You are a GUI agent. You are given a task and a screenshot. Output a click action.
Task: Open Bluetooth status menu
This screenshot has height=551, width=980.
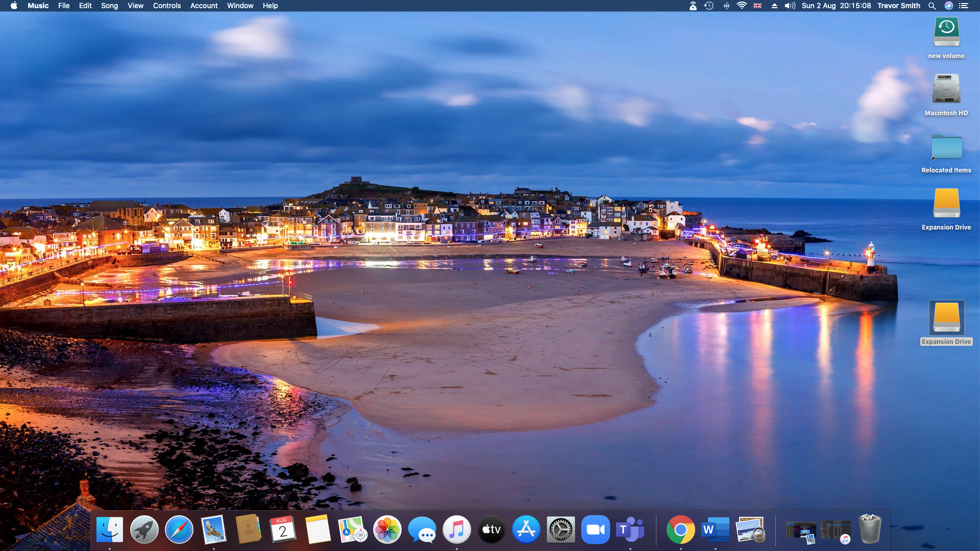(726, 6)
